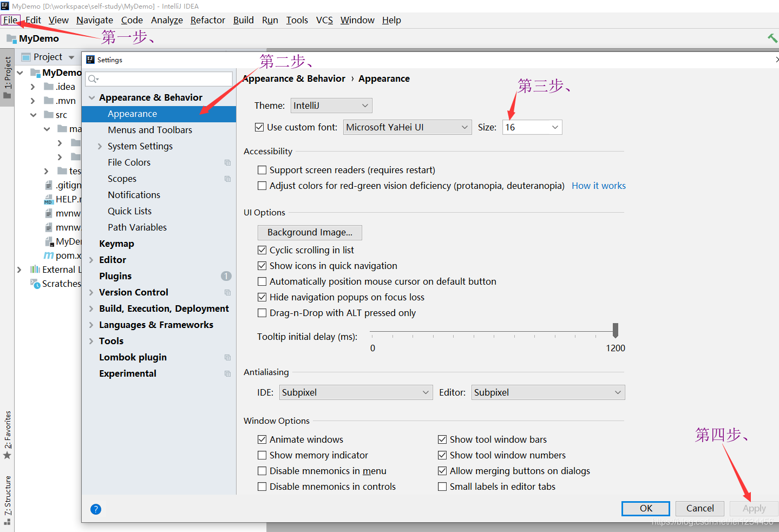
Task: Open the Theme dropdown
Action: click(331, 106)
